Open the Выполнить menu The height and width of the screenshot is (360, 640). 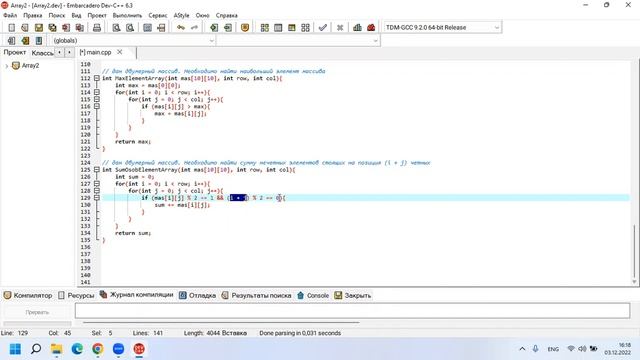[127, 15]
